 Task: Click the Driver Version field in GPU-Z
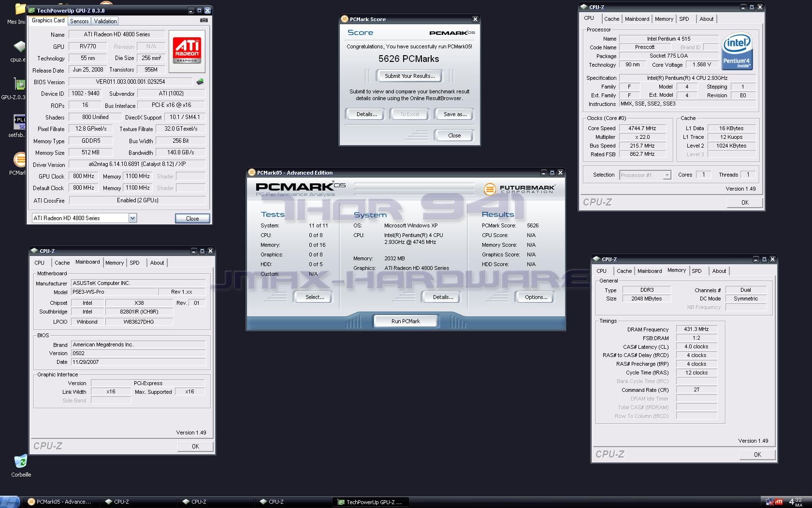click(137, 164)
